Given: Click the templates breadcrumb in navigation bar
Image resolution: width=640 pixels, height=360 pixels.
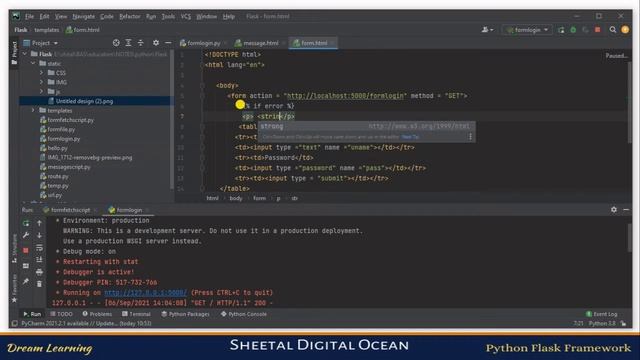Looking at the screenshot, I should (x=47, y=30).
